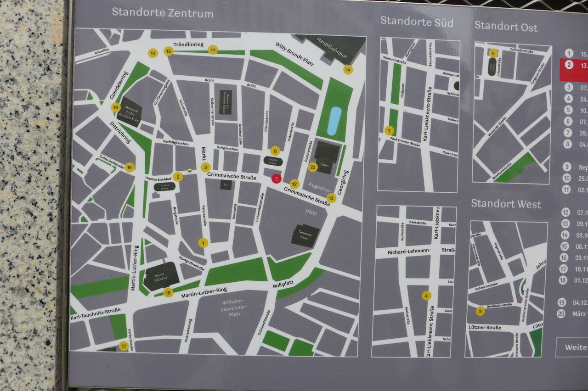Select yellow map marker 10 near Tröndlinring
The height and width of the screenshot is (391, 588).
153,53
